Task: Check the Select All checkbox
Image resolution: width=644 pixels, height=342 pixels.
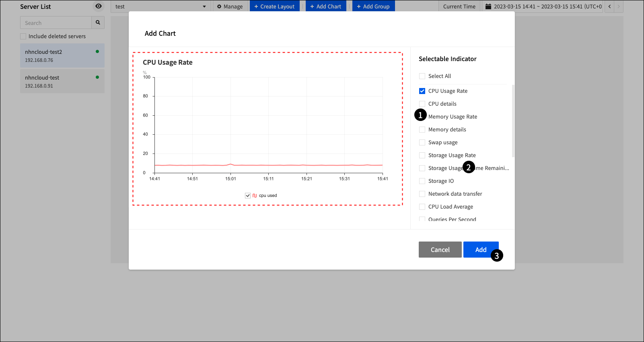Action: [x=422, y=76]
